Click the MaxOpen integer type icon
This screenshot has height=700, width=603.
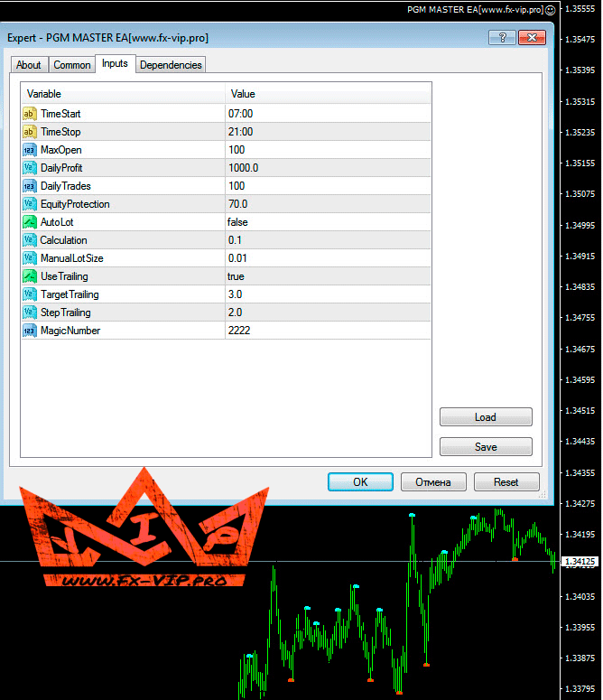tap(29, 150)
